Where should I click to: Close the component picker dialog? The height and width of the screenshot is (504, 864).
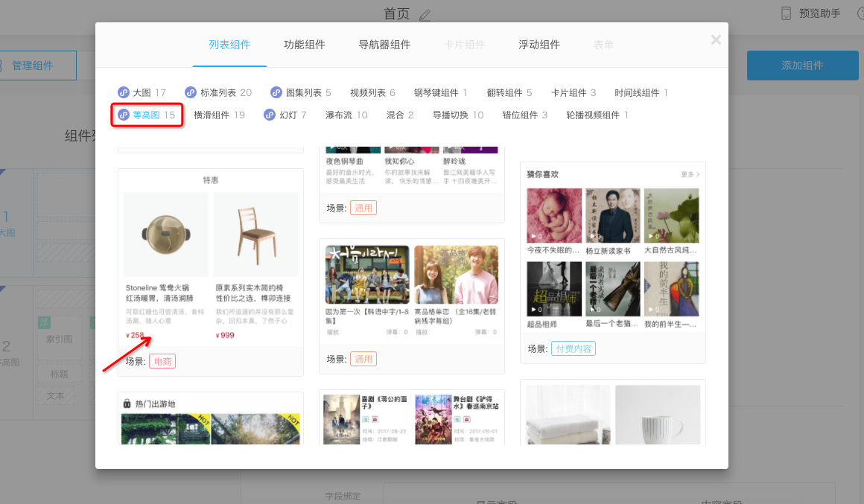716,39
